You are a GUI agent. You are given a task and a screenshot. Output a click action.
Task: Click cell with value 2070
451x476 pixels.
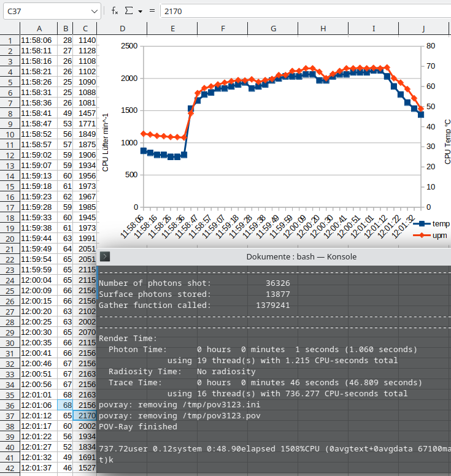pyautogui.click(x=85, y=332)
